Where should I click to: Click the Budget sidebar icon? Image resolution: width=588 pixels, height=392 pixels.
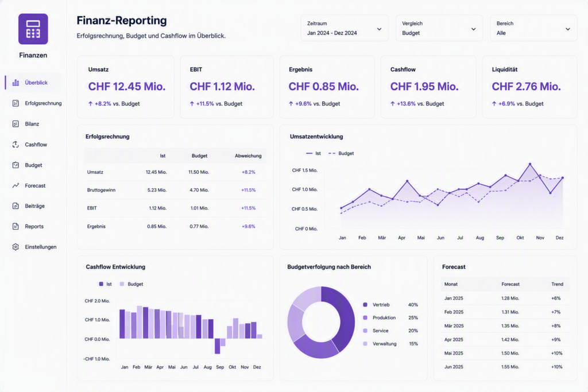[x=16, y=165]
